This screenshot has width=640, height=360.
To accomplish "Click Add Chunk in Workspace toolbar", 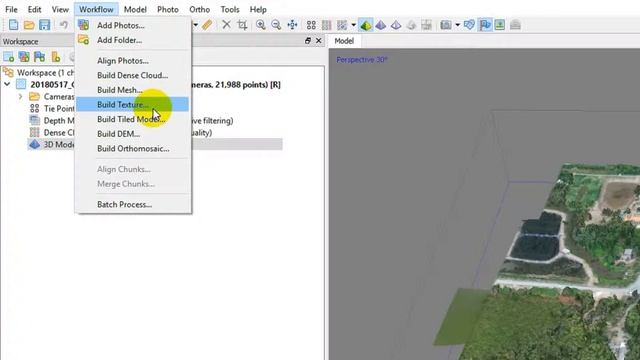I will click(x=9, y=57).
